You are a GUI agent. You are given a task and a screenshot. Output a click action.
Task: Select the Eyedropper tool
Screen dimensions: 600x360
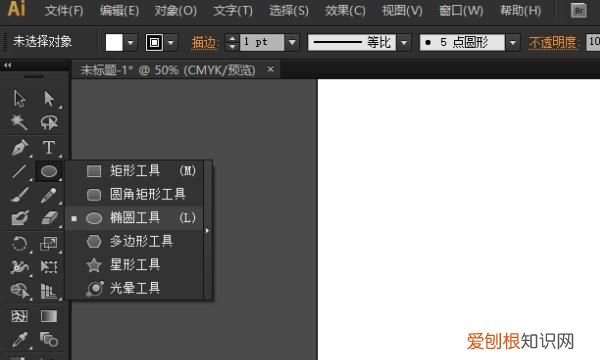coord(19,340)
